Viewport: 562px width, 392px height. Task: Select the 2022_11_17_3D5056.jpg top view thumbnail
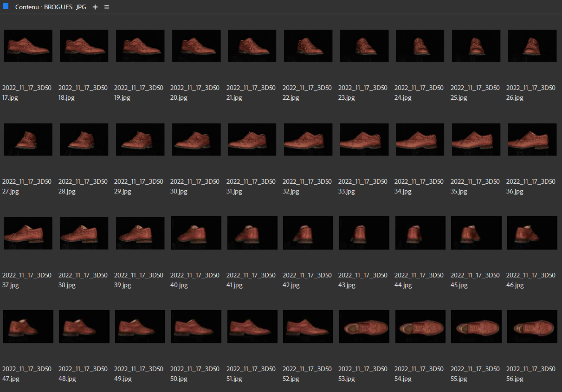coord(532,327)
